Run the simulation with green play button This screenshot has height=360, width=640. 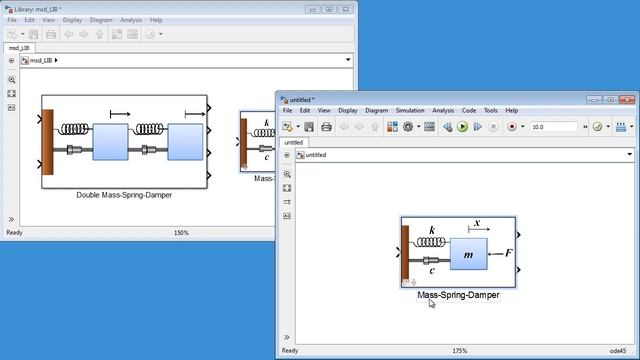pos(462,127)
